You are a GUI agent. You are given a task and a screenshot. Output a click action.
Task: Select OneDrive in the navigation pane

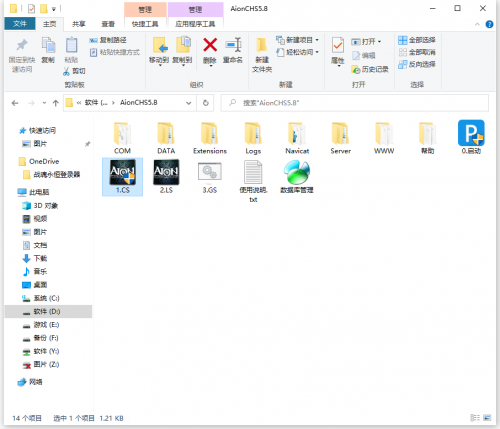coord(39,161)
